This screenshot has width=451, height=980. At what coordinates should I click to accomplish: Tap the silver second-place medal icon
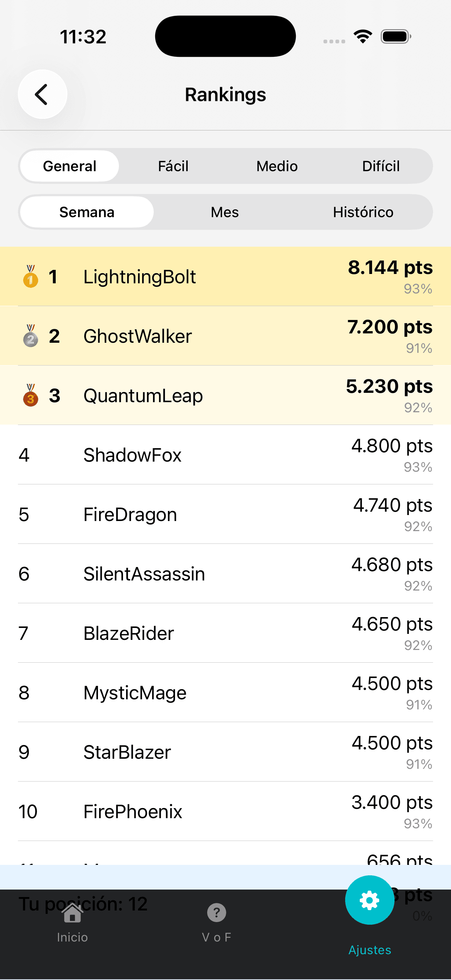pos(31,336)
